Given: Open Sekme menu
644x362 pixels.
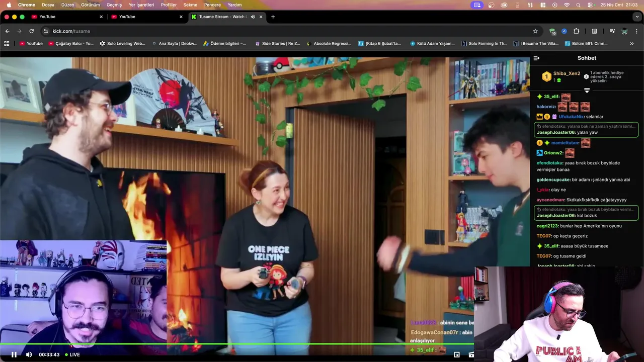Looking at the screenshot, I should coord(190,5).
